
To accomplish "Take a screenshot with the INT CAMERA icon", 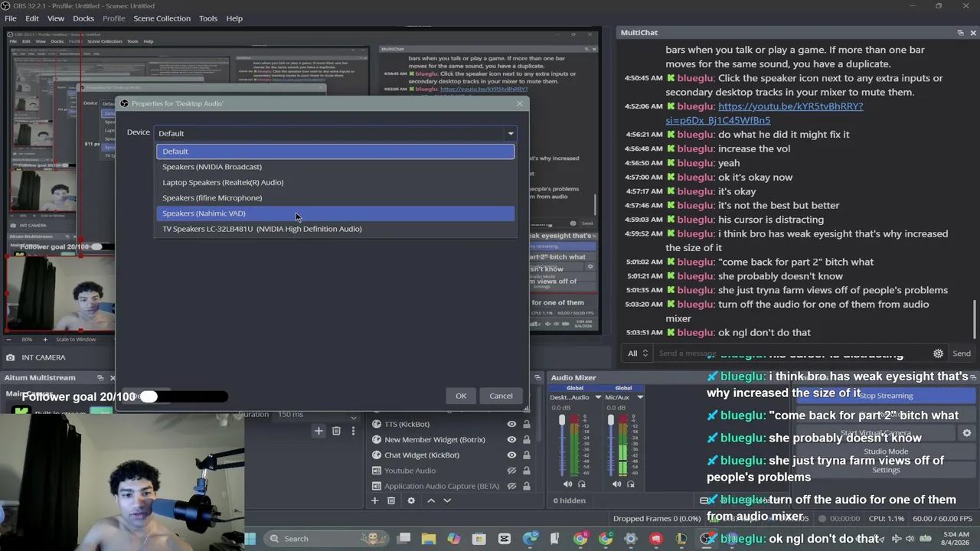I will click(x=10, y=357).
